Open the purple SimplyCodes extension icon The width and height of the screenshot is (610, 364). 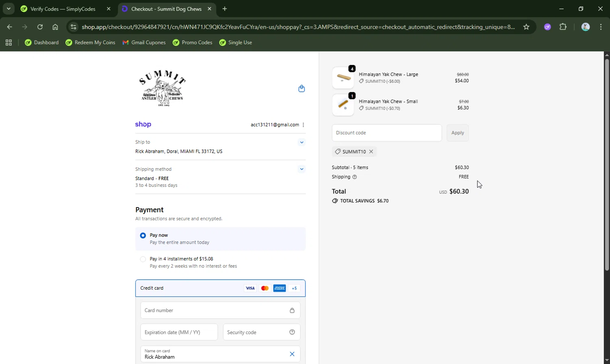pyautogui.click(x=547, y=27)
